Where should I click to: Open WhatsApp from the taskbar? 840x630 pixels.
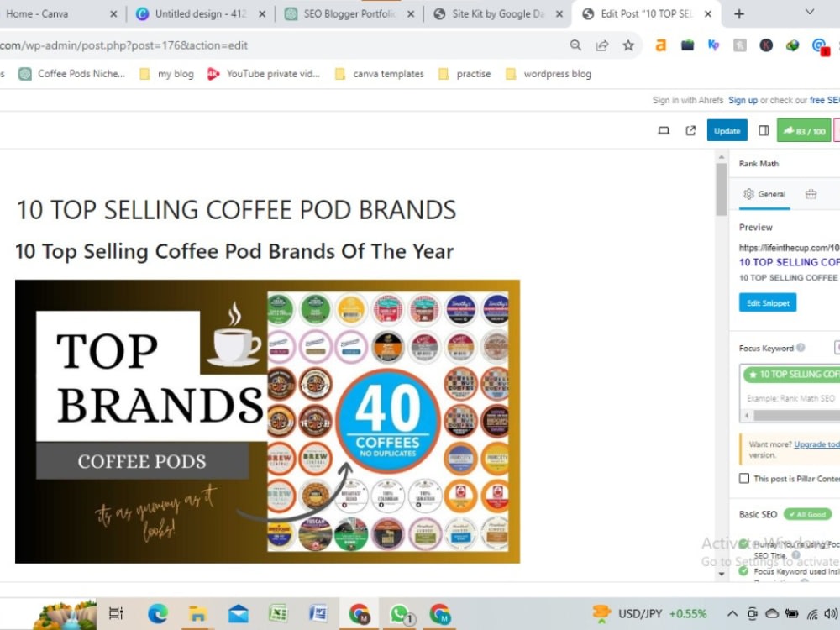pos(400,614)
